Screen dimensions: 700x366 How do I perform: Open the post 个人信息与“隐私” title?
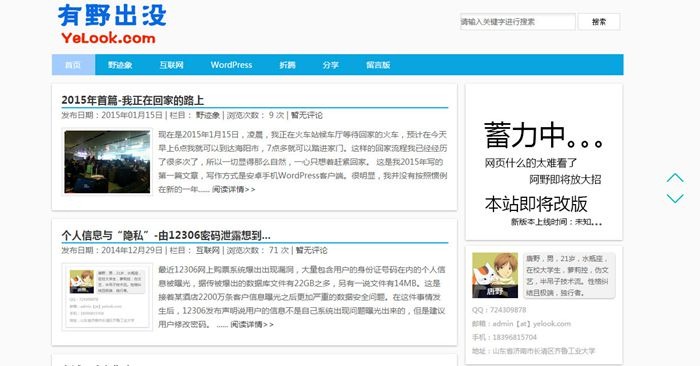coord(166,235)
